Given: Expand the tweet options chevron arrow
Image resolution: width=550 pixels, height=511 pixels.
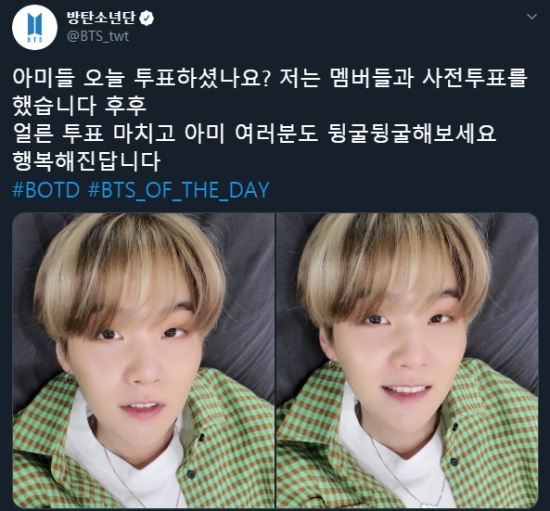Looking at the screenshot, I should tap(532, 16).
